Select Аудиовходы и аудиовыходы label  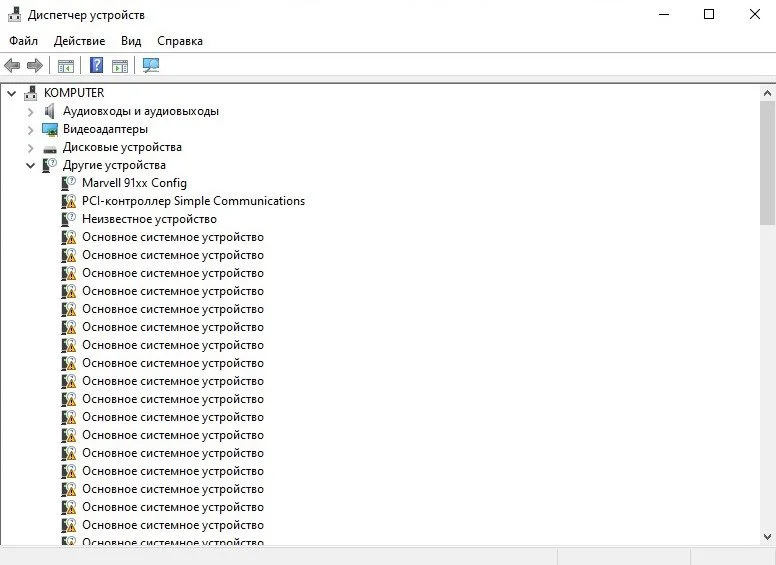tap(141, 111)
